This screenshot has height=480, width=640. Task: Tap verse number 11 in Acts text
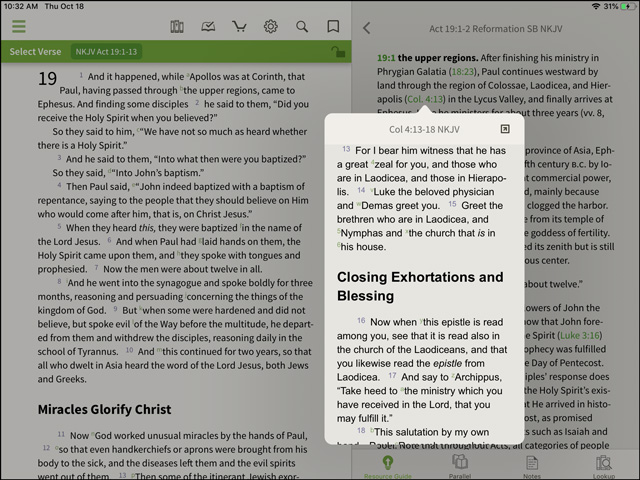coord(61,434)
